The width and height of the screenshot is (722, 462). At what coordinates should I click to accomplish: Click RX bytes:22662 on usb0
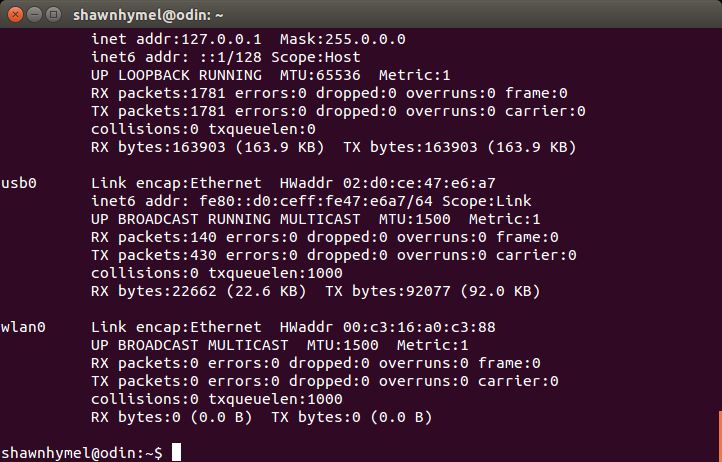coord(153,292)
